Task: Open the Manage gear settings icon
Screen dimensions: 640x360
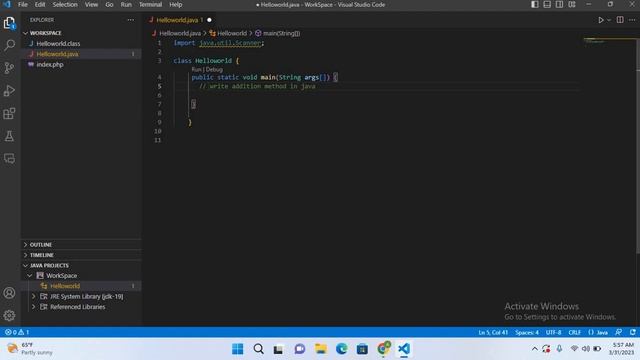Action: 9,315
